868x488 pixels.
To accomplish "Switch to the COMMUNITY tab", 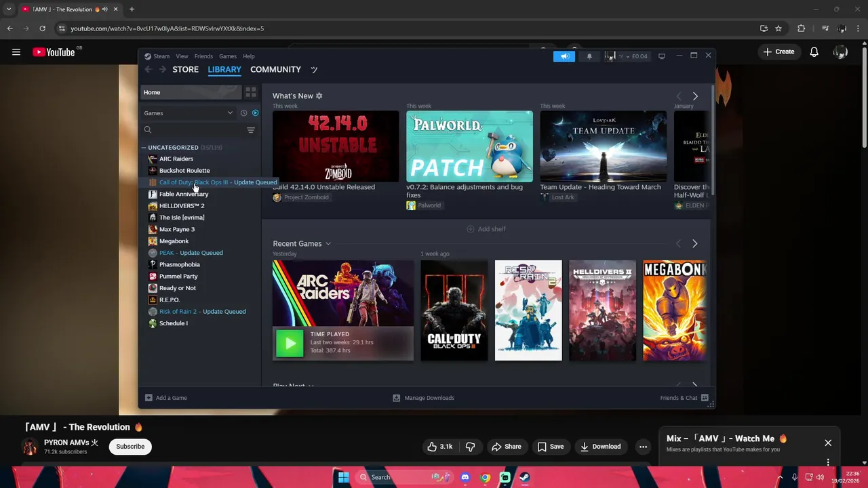I will tap(275, 69).
